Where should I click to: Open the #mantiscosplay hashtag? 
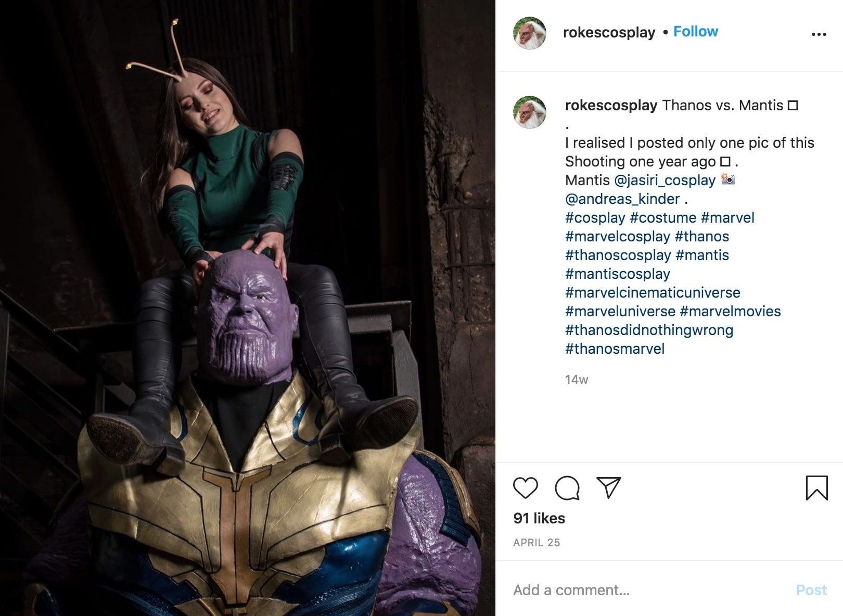point(618,274)
